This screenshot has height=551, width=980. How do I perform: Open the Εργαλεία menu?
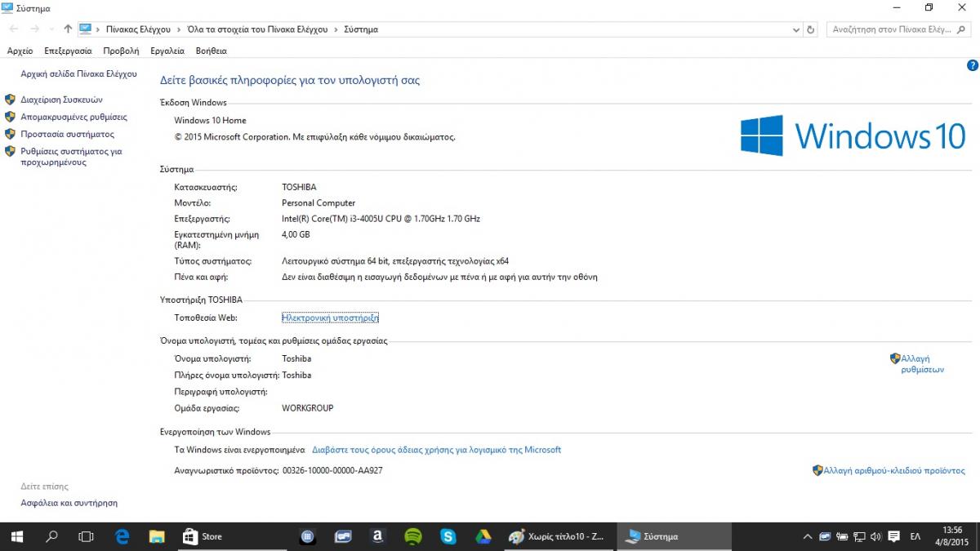167,51
